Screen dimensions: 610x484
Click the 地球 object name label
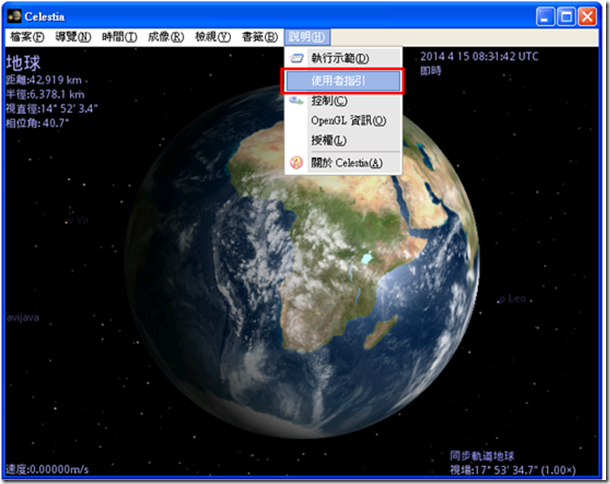tap(23, 63)
